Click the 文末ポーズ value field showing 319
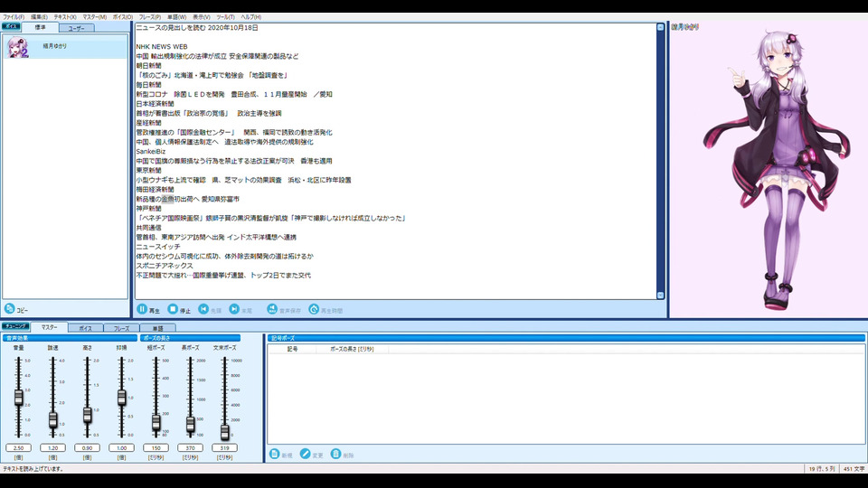Viewport: 868px width, 488px height. 224,447
